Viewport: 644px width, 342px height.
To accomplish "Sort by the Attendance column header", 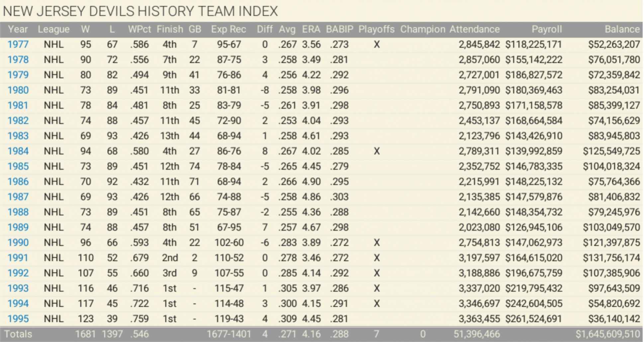I will point(475,30).
